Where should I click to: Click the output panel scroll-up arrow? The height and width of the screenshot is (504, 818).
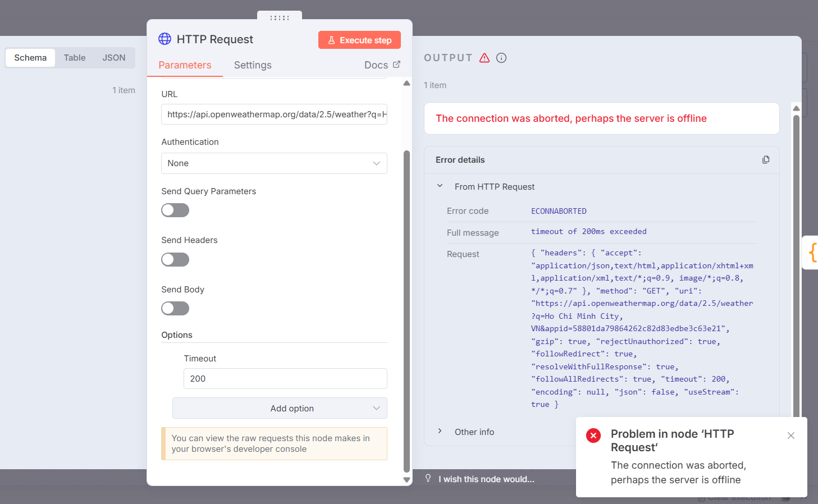(796, 108)
